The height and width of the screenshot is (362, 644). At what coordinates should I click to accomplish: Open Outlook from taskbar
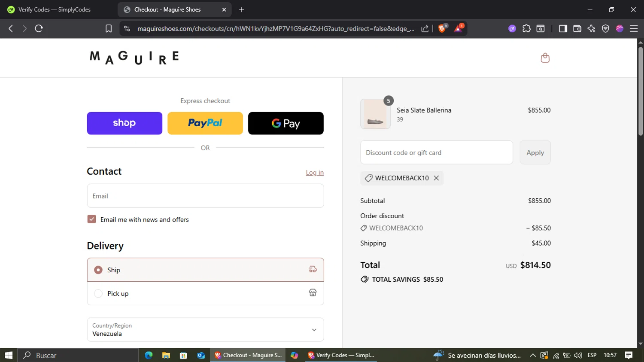(x=201, y=355)
